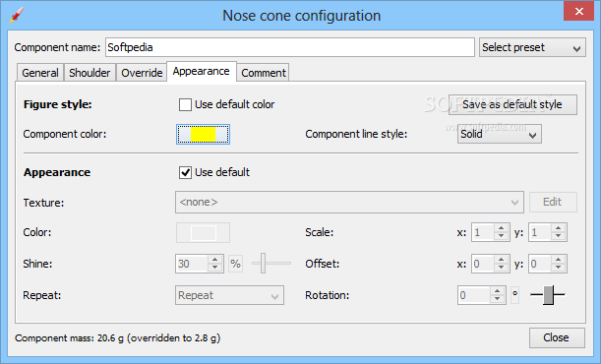Increase the Scale x spinner value
This screenshot has height=364, width=601.
click(x=502, y=228)
